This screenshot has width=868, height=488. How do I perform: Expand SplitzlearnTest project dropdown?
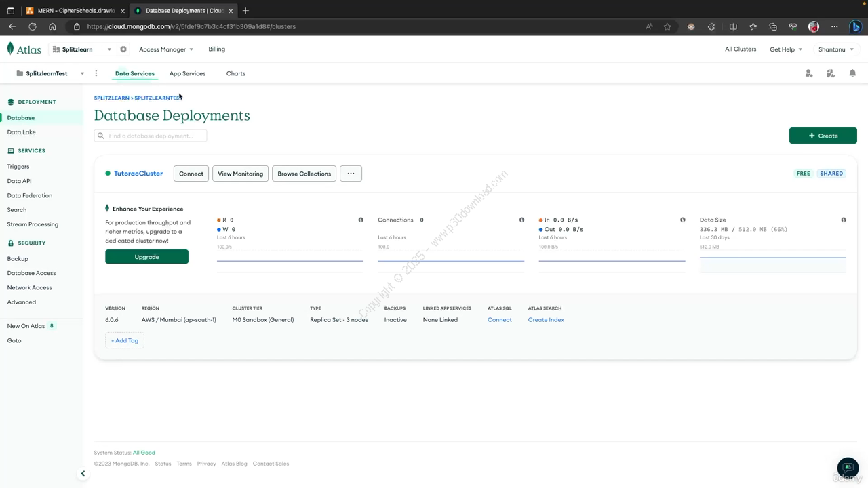50,73
